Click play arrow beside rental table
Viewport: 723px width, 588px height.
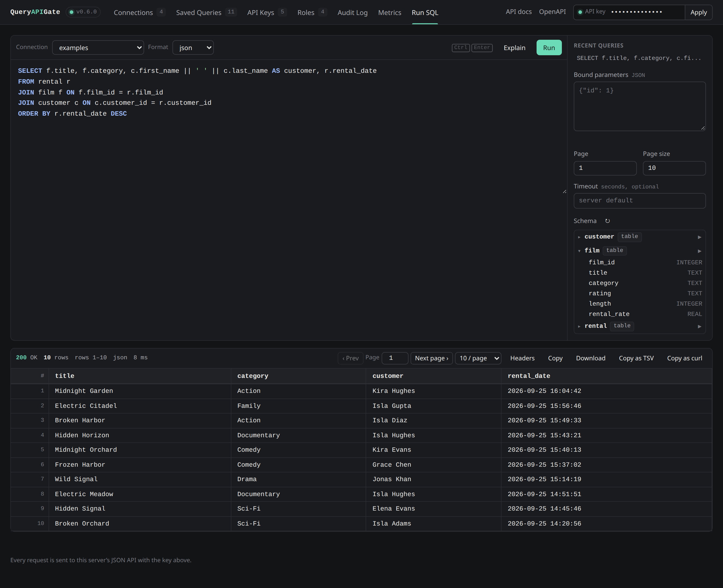699,327
